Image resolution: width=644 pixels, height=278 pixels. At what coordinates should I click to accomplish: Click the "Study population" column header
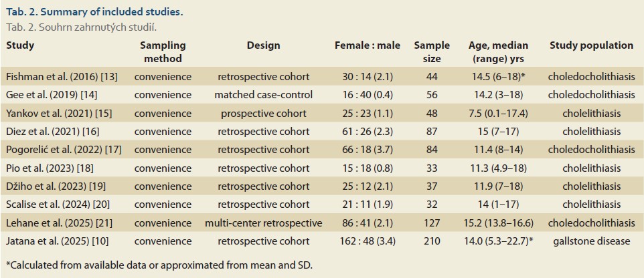click(x=591, y=46)
